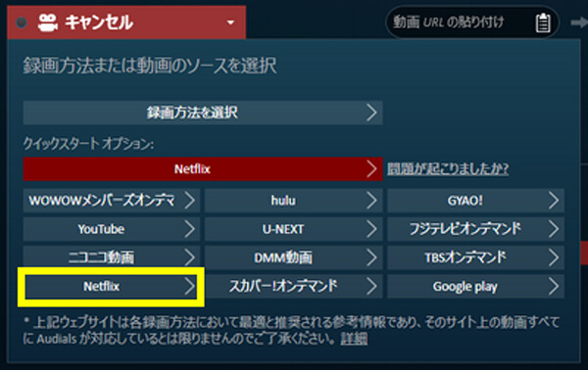This screenshot has height=370, width=588.
Task: Click the 動画 URL の貼り付け field
Action: coord(471,23)
